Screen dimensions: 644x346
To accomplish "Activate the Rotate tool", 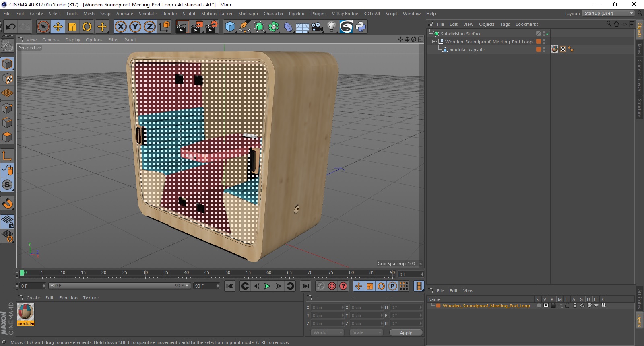I will click(x=87, y=27).
